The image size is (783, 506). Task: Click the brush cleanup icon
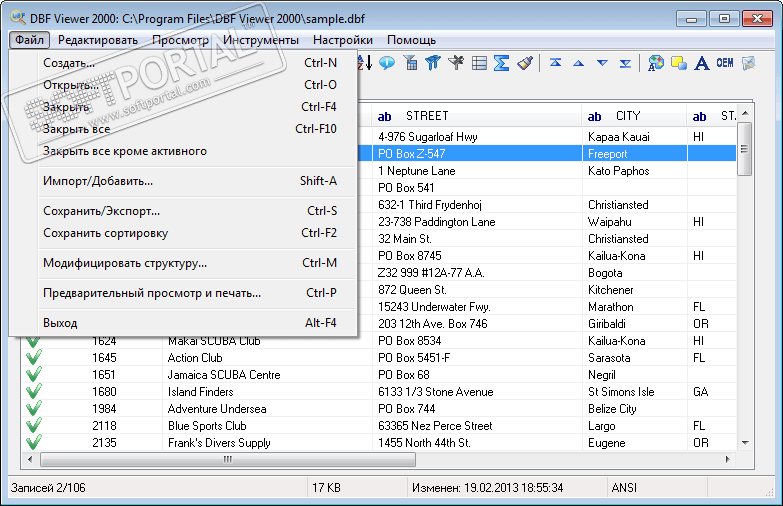coord(525,63)
